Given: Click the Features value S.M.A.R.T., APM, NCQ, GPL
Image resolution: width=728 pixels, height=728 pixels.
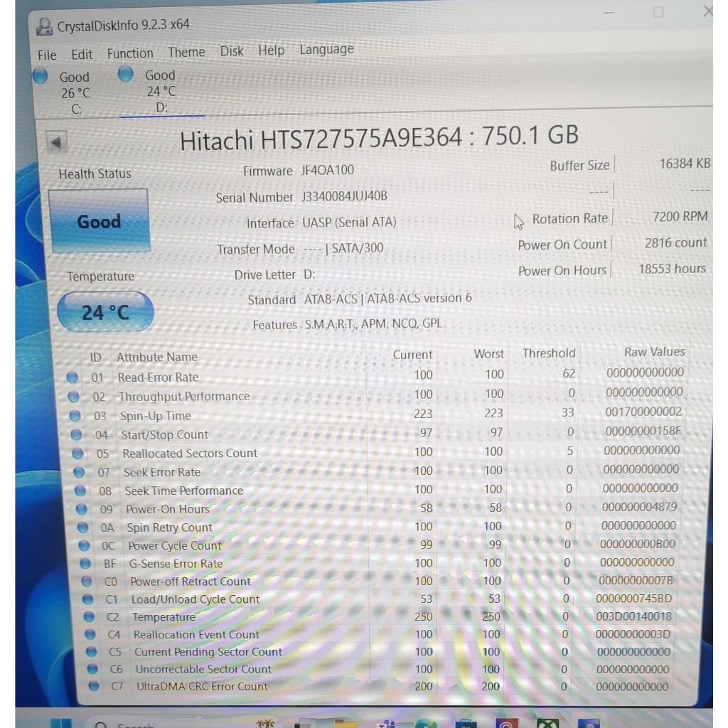Looking at the screenshot, I should (x=373, y=323).
